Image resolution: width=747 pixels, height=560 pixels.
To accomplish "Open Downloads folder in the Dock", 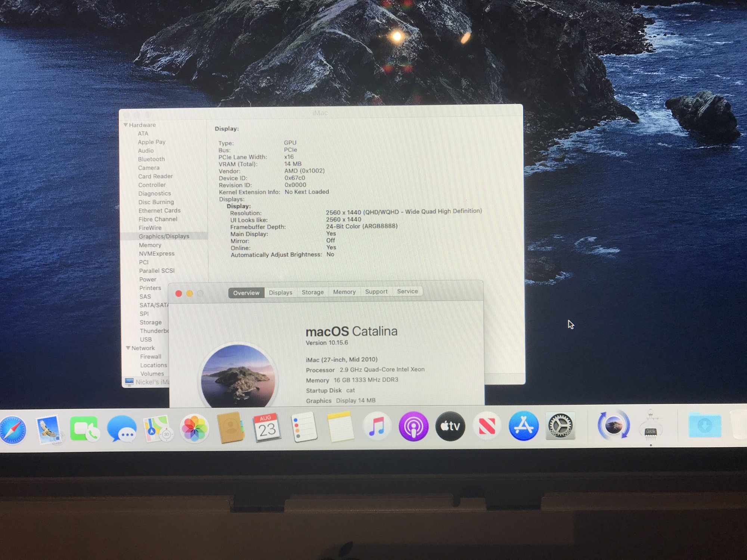I will tap(704, 426).
